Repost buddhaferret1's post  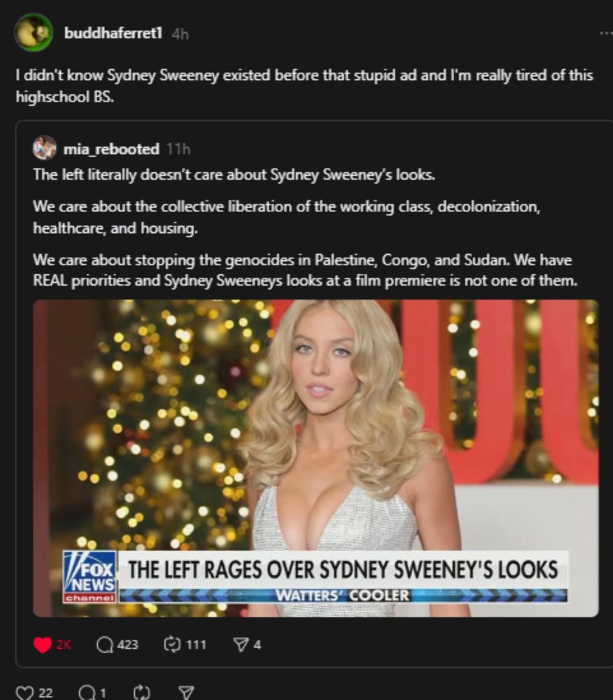click(142, 692)
